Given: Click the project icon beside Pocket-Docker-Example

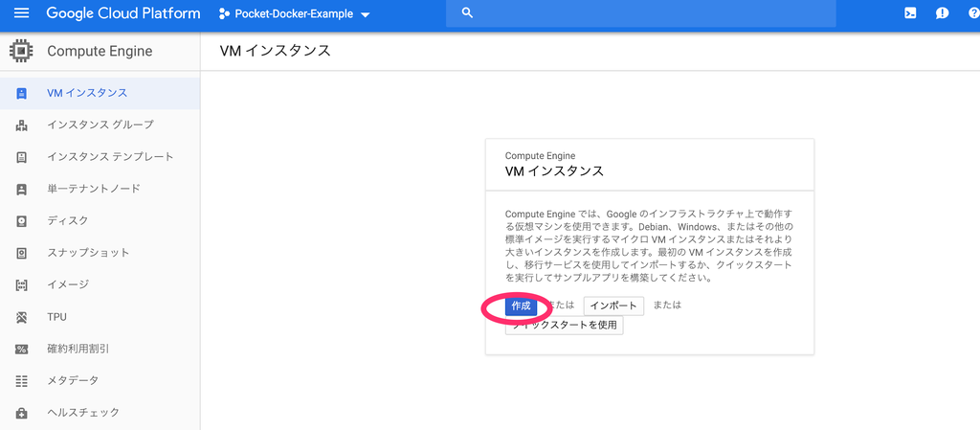Looking at the screenshot, I should coord(224,13).
